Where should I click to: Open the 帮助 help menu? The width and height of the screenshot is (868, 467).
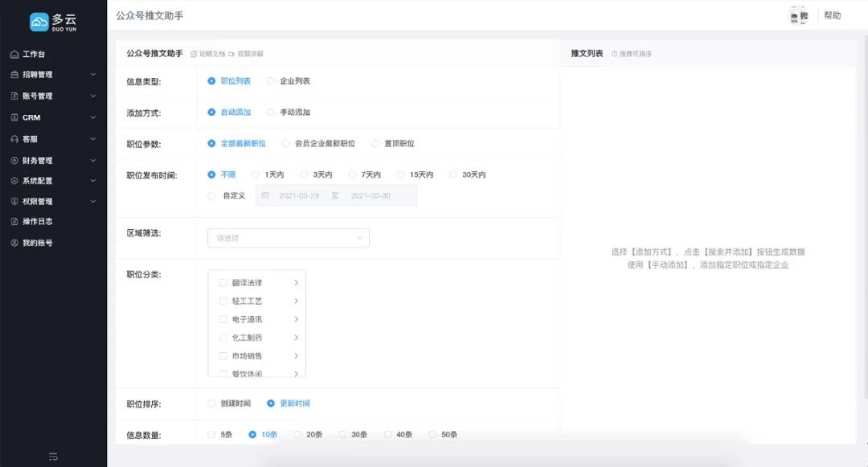coord(833,15)
